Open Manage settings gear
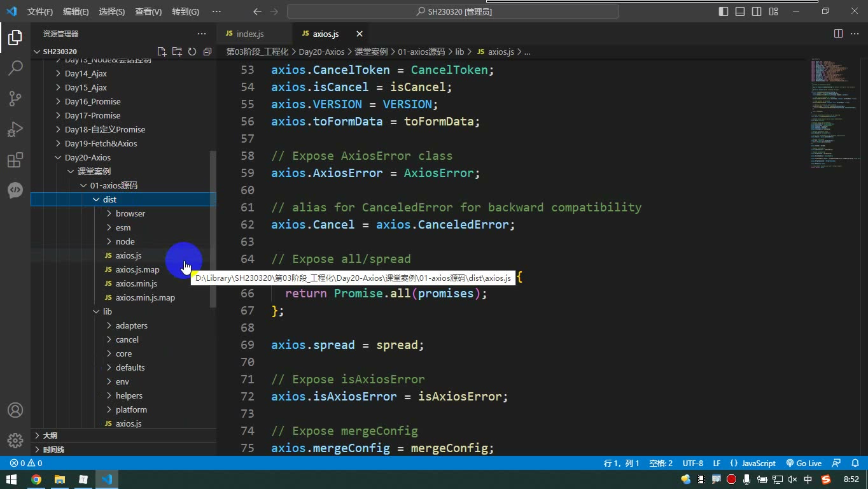This screenshot has height=489, width=868. 15,441
